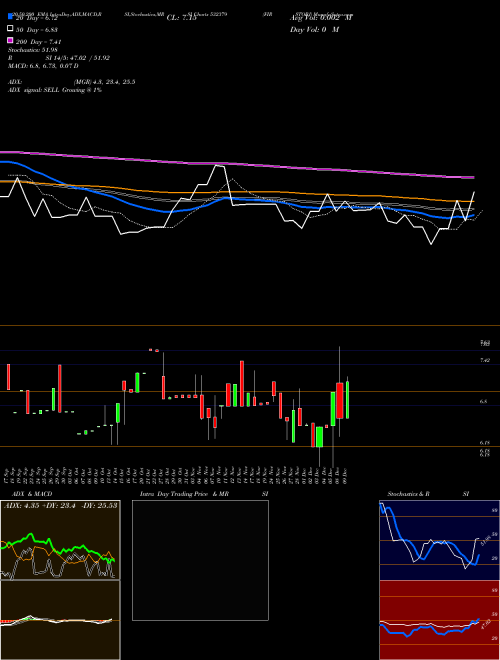Click the '17 Sep' date label on the axis
Image resolution: width=500 pixels, height=660 pixels.
(6, 474)
